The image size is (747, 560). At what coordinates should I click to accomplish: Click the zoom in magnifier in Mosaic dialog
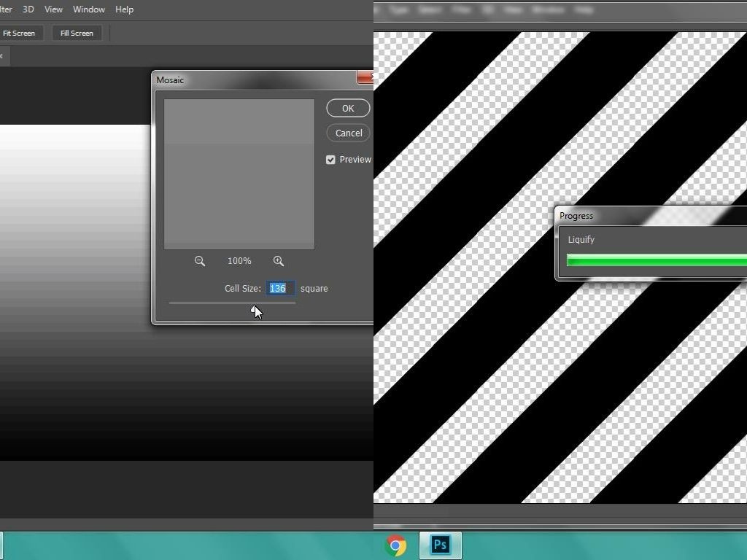tap(278, 261)
